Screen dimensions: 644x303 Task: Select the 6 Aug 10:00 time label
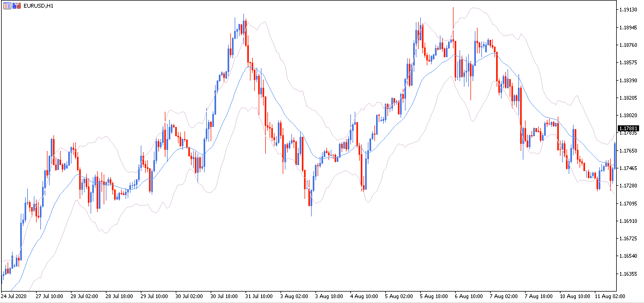tap(469, 296)
